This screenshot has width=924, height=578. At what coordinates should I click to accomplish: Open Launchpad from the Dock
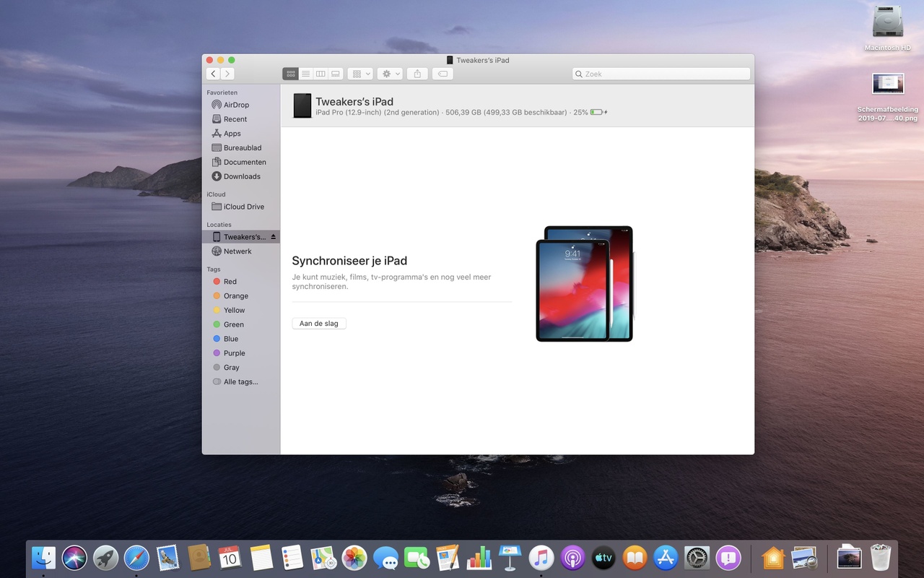pyautogui.click(x=105, y=558)
